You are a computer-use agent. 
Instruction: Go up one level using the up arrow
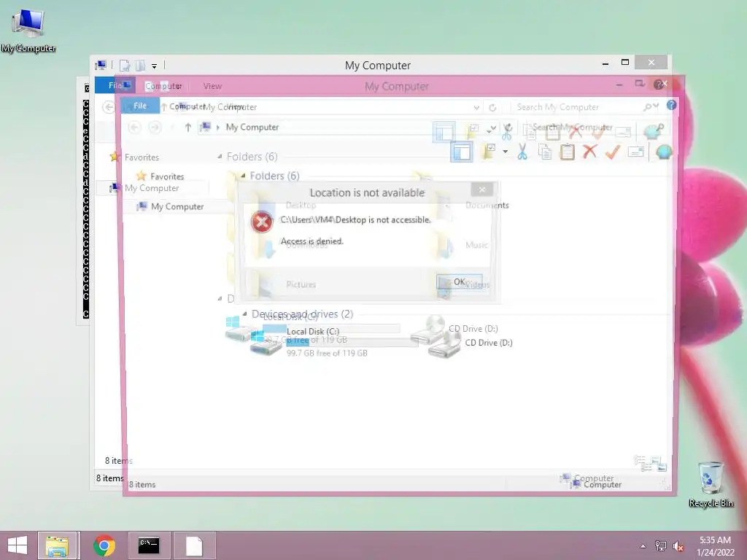(187, 127)
